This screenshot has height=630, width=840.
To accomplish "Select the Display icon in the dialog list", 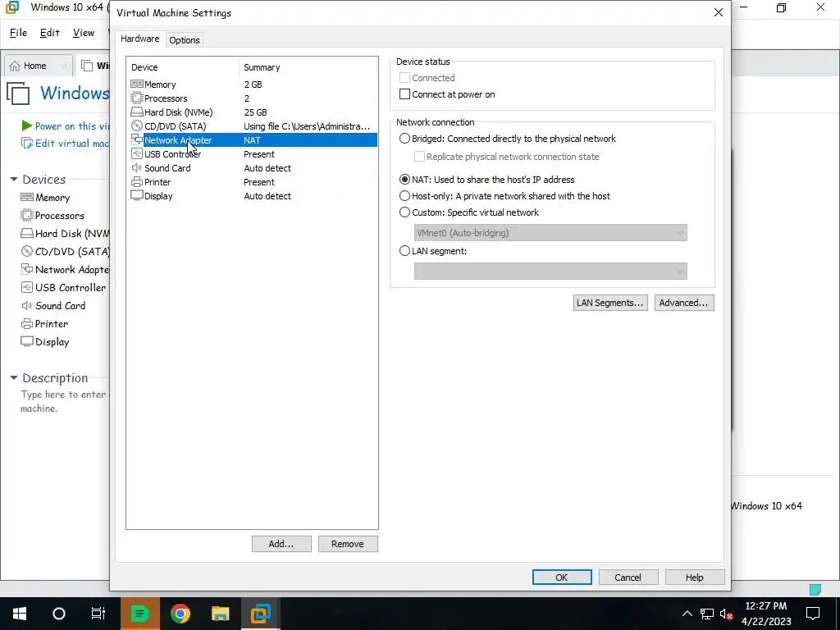I will pos(137,195).
